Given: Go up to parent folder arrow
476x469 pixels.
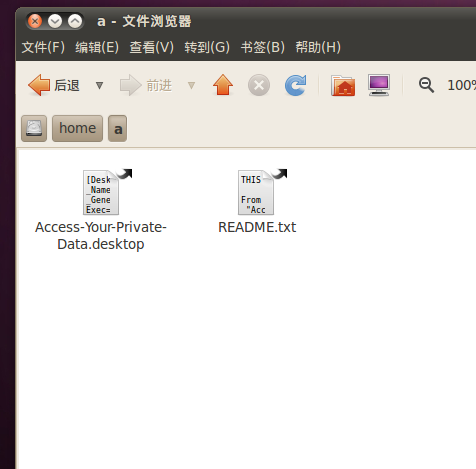Looking at the screenshot, I should [223, 85].
